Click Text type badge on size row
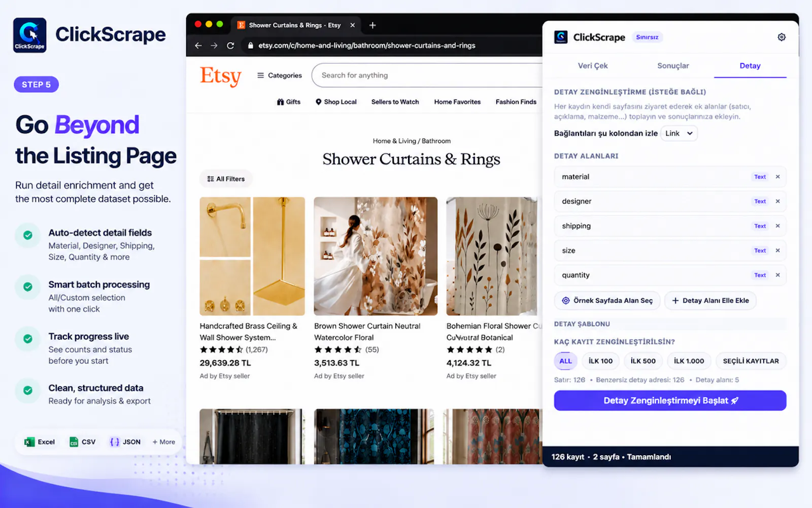This screenshot has height=508, width=812. tap(760, 250)
